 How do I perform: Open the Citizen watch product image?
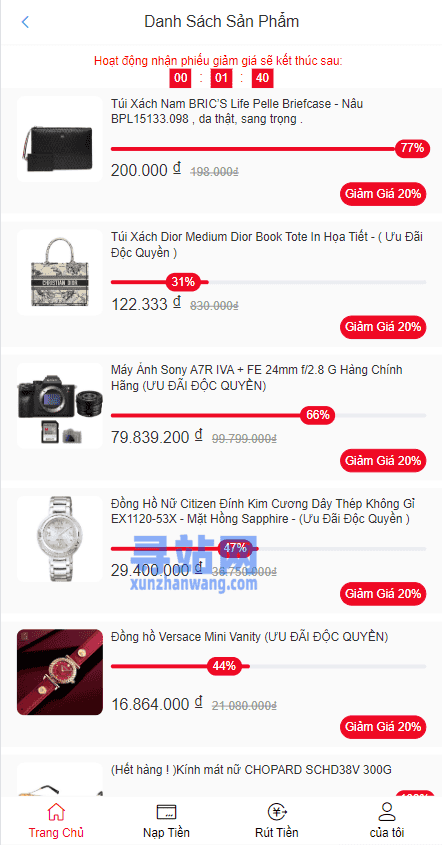(60, 539)
